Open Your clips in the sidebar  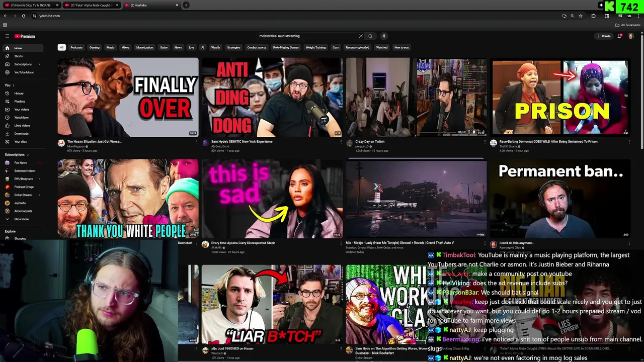23,142
